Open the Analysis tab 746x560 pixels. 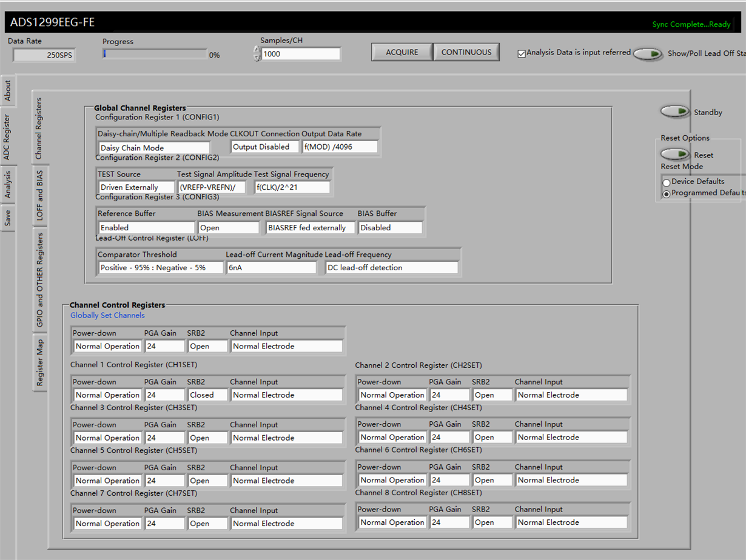pyautogui.click(x=7, y=185)
